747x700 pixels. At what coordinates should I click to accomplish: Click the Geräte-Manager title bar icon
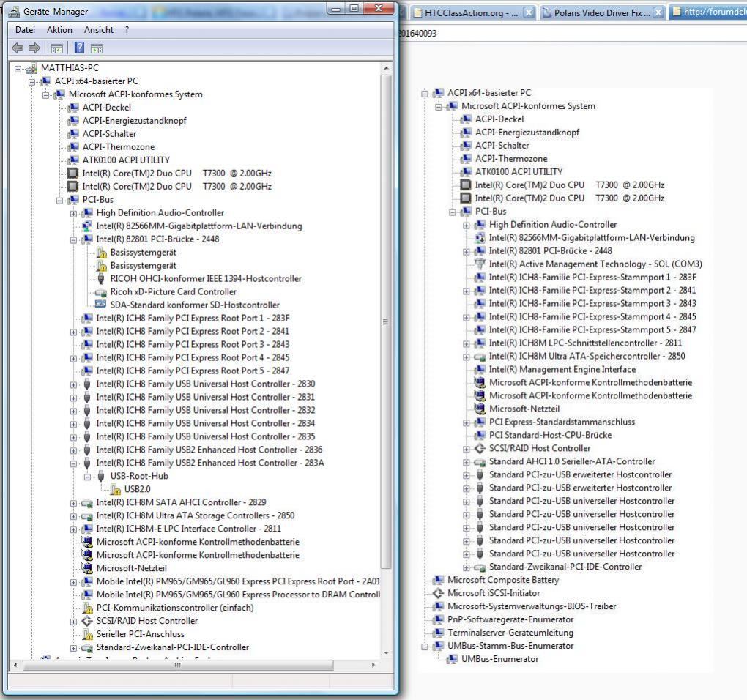[x=15, y=12]
